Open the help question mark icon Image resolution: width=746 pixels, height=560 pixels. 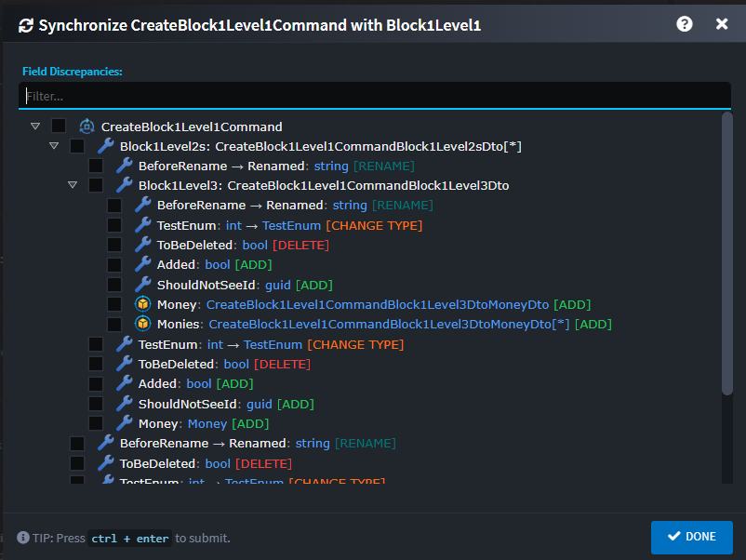(685, 24)
